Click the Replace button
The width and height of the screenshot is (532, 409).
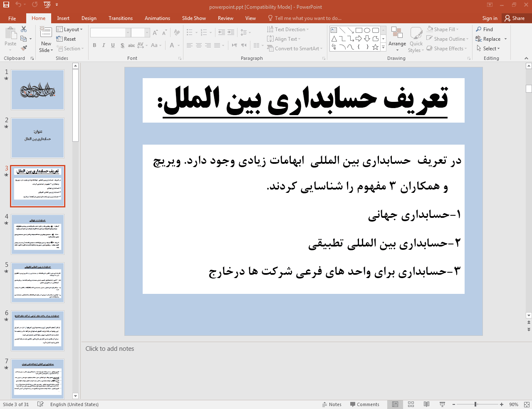pos(491,39)
